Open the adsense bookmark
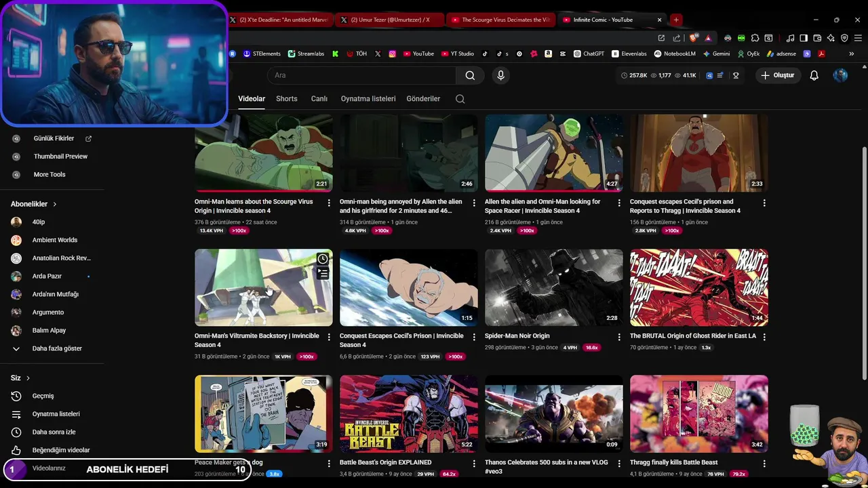Image resolution: width=868 pixels, height=488 pixels. click(781, 54)
